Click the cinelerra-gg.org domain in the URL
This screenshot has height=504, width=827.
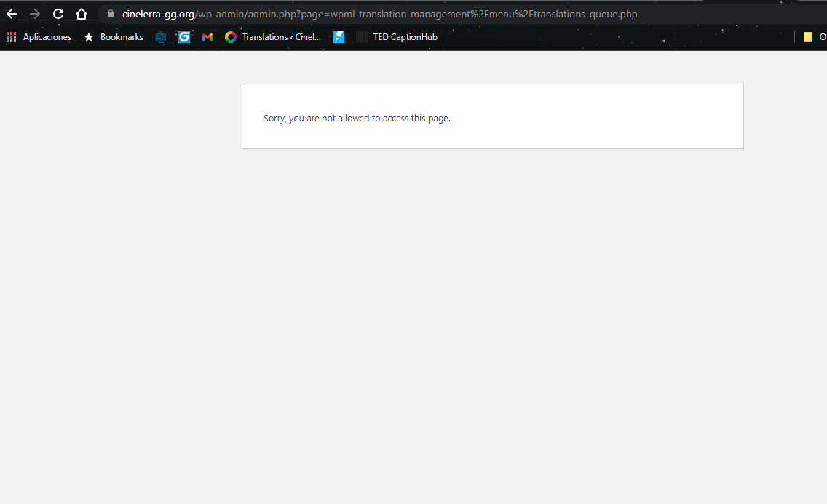[x=158, y=14]
